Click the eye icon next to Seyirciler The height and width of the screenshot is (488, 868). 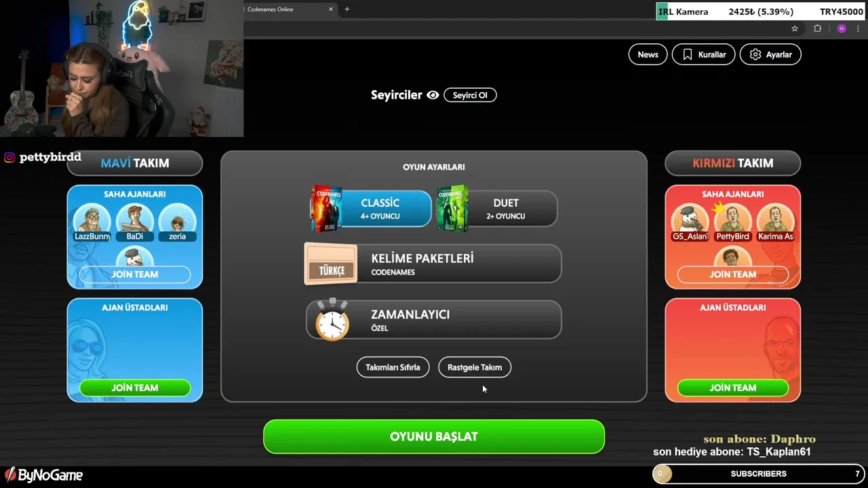pyautogui.click(x=433, y=95)
